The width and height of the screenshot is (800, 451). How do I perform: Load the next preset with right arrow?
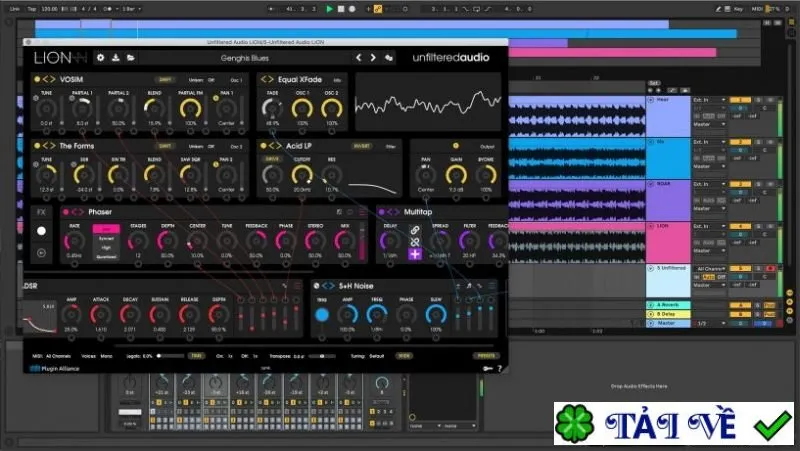[x=373, y=58]
